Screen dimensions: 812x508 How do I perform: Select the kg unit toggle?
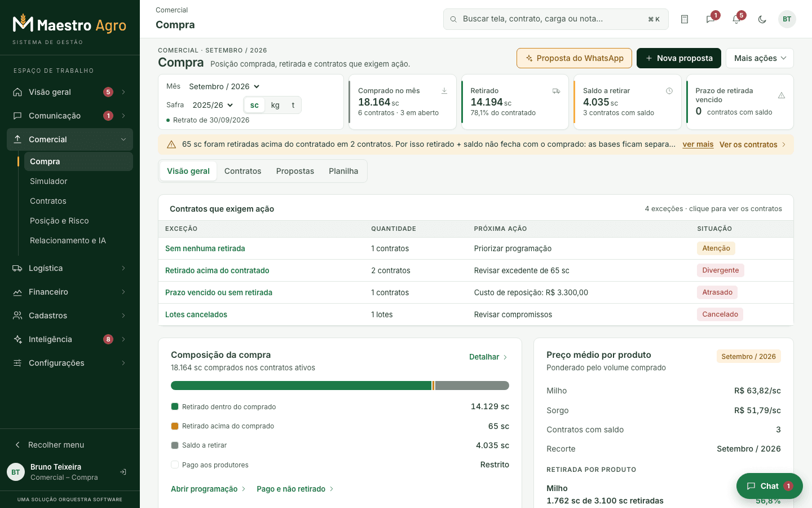pyautogui.click(x=275, y=105)
